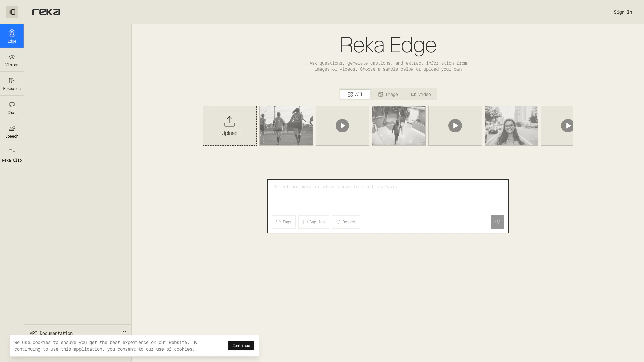Viewport: 644px width, 362px height.
Task: Open the Speech section
Action: tap(12, 131)
